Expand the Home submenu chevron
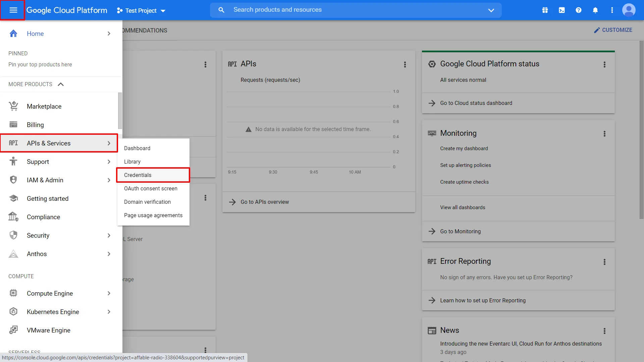 [109, 34]
